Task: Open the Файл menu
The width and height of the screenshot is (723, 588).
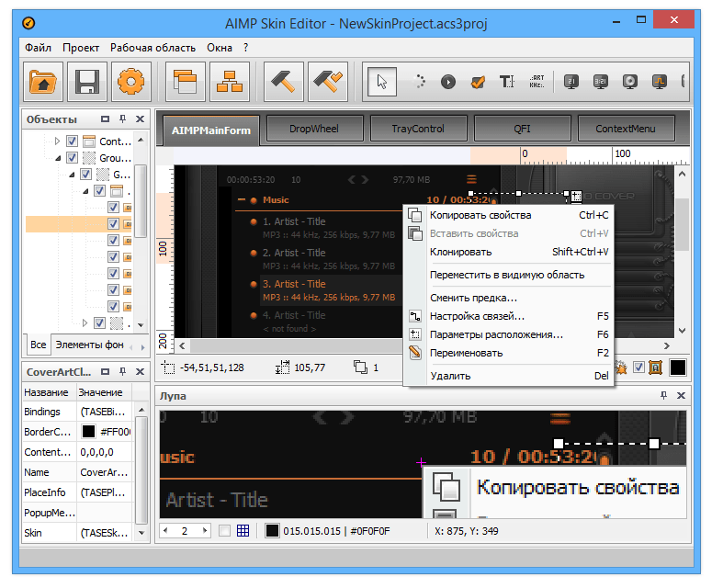Action: click(x=38, y=48)
